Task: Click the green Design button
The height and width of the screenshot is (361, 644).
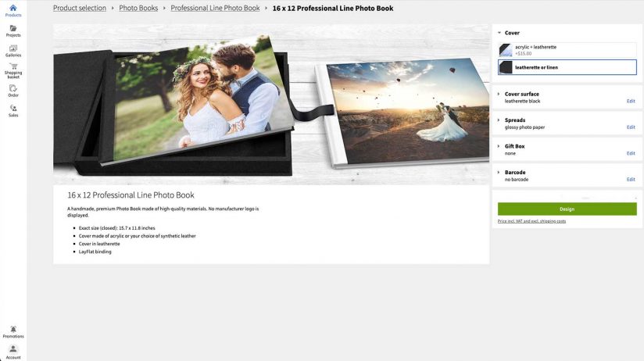Action: pos(567,209)
